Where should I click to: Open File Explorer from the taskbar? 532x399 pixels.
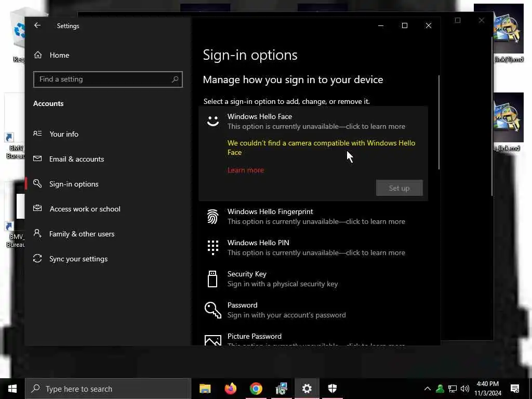click(x=205, y=389)
